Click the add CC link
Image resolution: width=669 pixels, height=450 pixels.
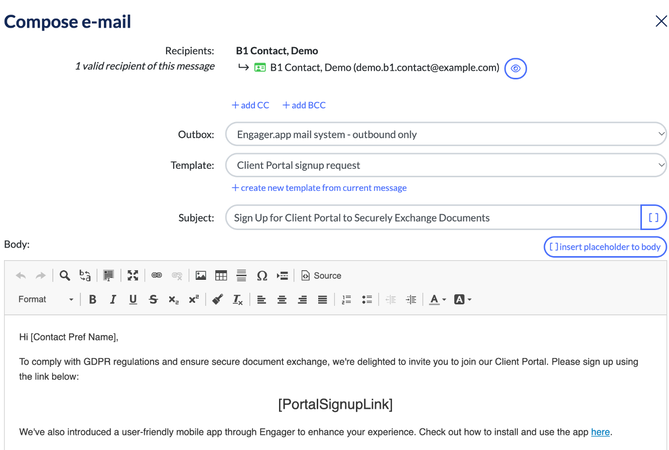250,105
